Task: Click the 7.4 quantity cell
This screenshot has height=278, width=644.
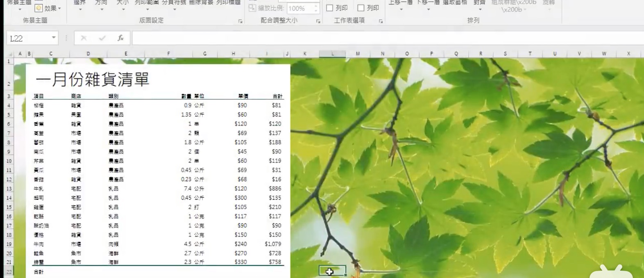Action: [x=188, y=189]
